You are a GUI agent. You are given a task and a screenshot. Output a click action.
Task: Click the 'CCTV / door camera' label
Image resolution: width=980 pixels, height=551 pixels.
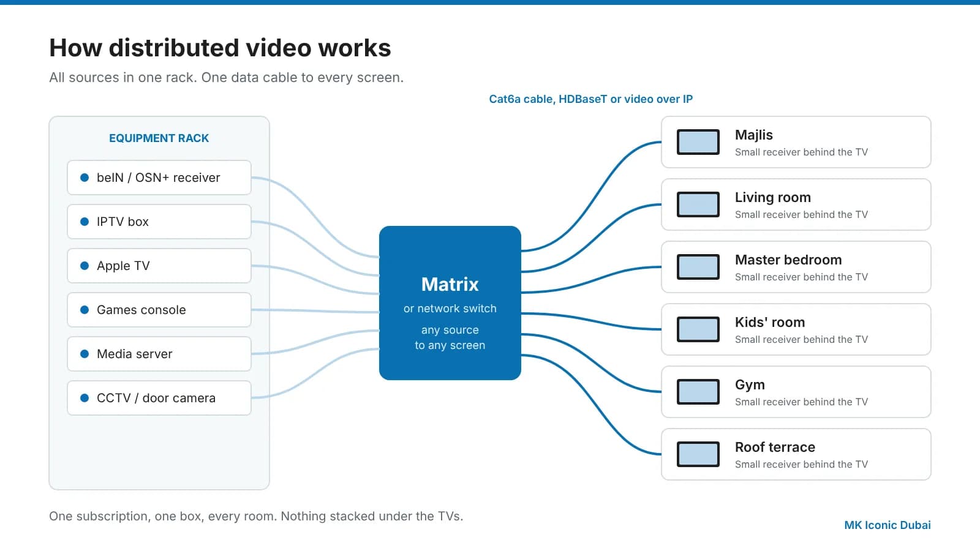pos(156,398)
